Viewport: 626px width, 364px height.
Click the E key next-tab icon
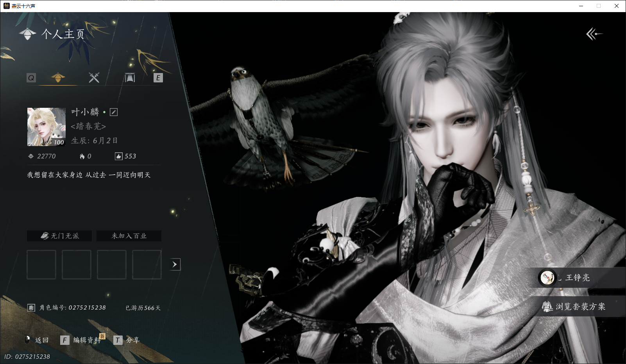[158, 78]
